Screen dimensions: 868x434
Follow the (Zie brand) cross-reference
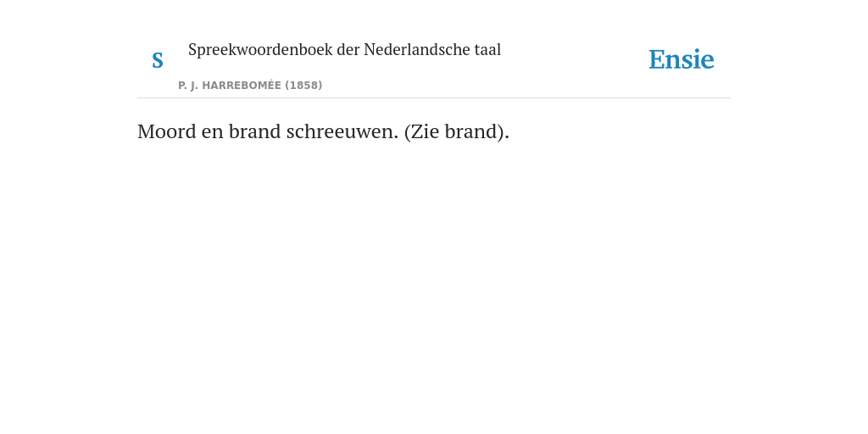[x=457, y=131]
